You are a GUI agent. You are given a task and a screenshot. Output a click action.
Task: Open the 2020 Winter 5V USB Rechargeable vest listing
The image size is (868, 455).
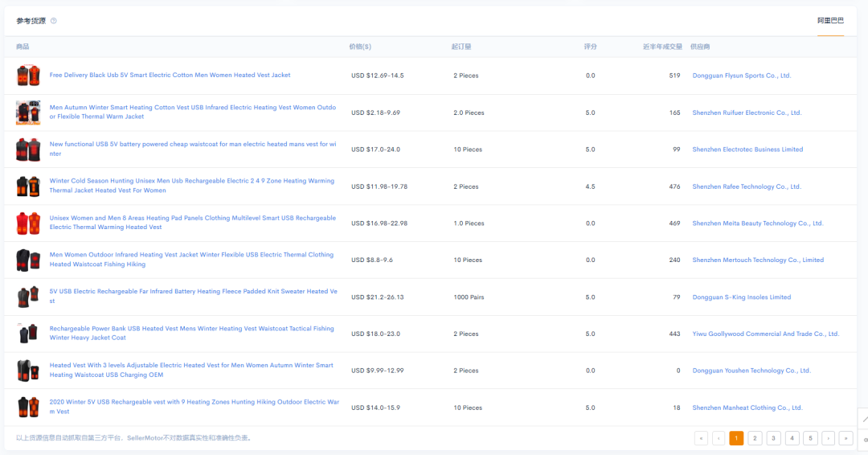click(x=194, y=407)
